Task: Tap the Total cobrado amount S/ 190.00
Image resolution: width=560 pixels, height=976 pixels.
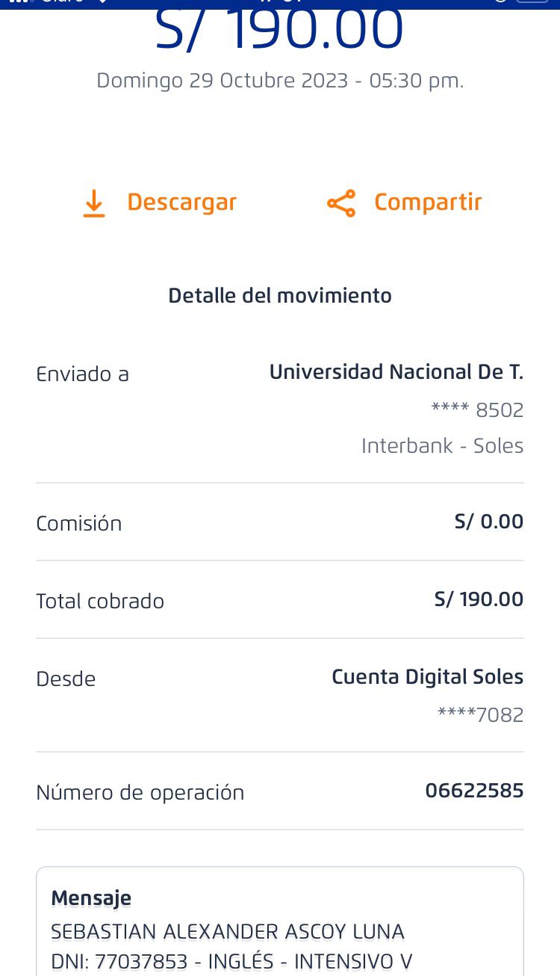Action: (x=479, y=599)
